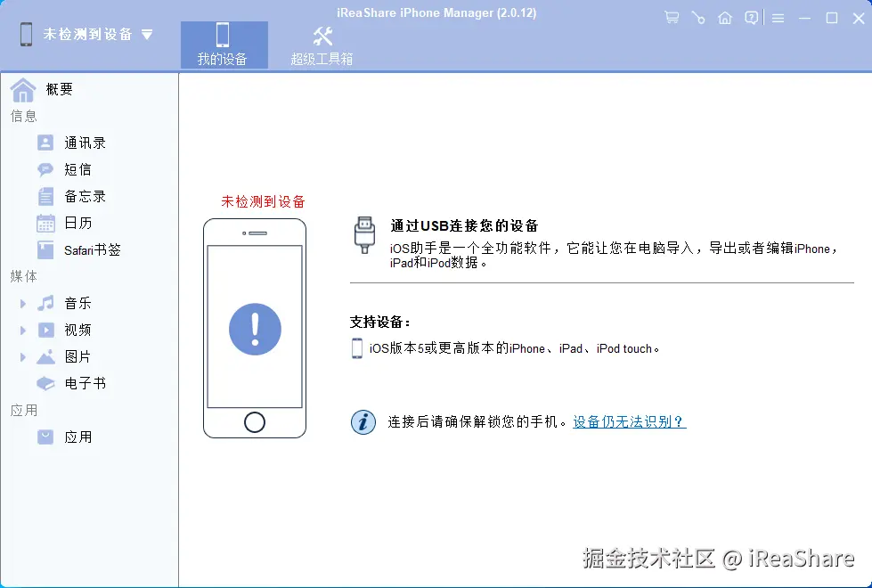
Task: Expand the 图片 tree arrow
Action: [x=23, y=356]
